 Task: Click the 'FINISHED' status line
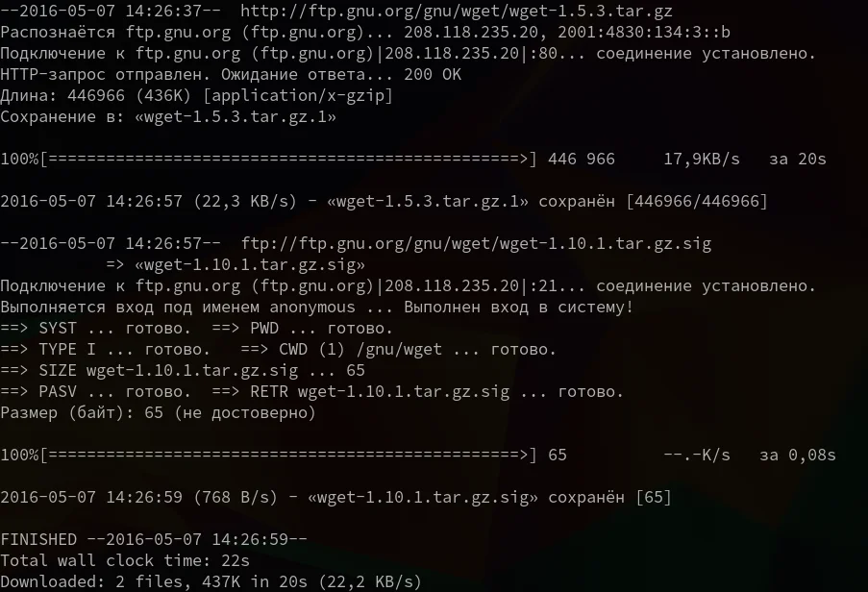(x=154, y=539)
